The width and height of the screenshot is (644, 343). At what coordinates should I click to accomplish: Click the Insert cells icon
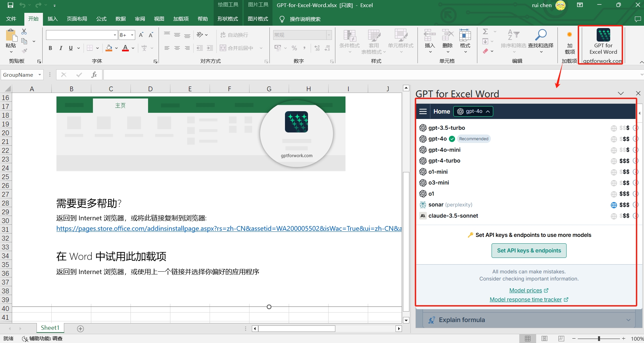[x=430, y=35]
